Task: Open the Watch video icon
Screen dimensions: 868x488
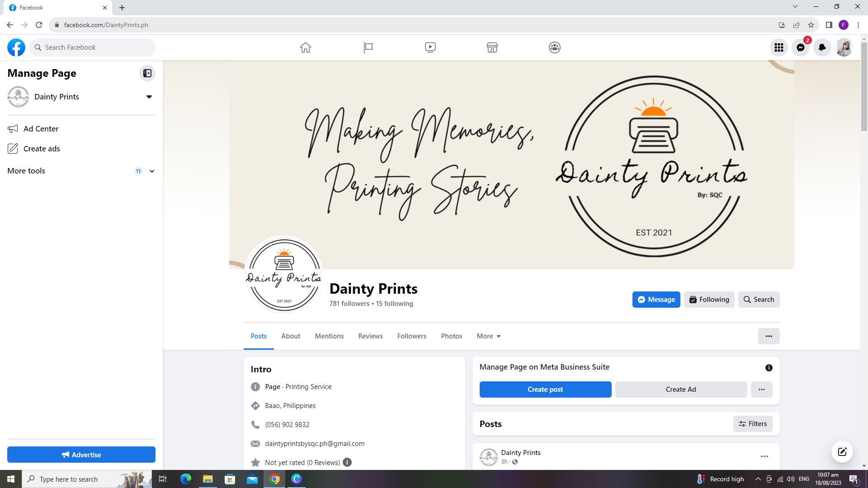Action: (x=430, y=47)
